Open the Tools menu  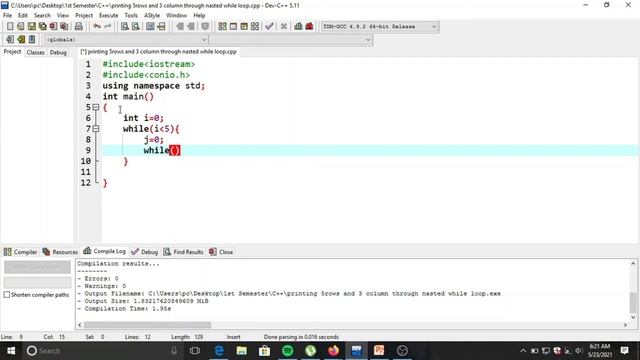[131, 15]
